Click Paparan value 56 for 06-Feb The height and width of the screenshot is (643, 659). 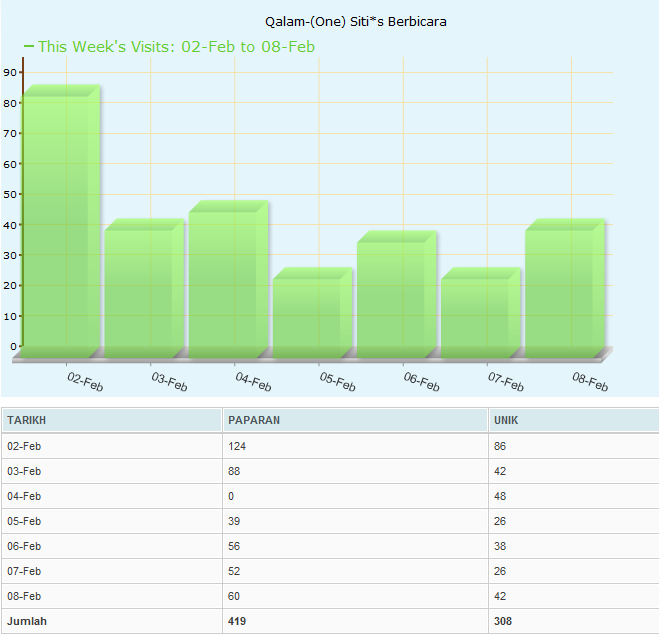click(x=234, y=546)
